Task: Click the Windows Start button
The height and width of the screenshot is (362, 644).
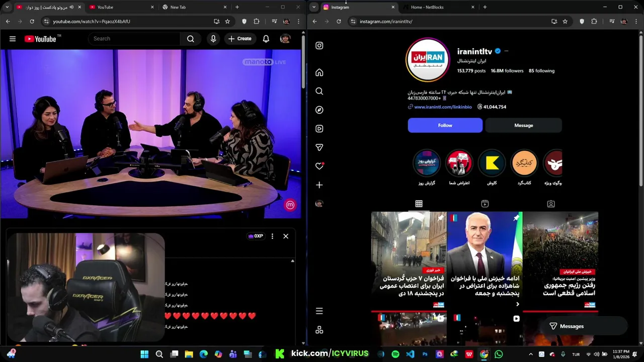Action: 144,354
